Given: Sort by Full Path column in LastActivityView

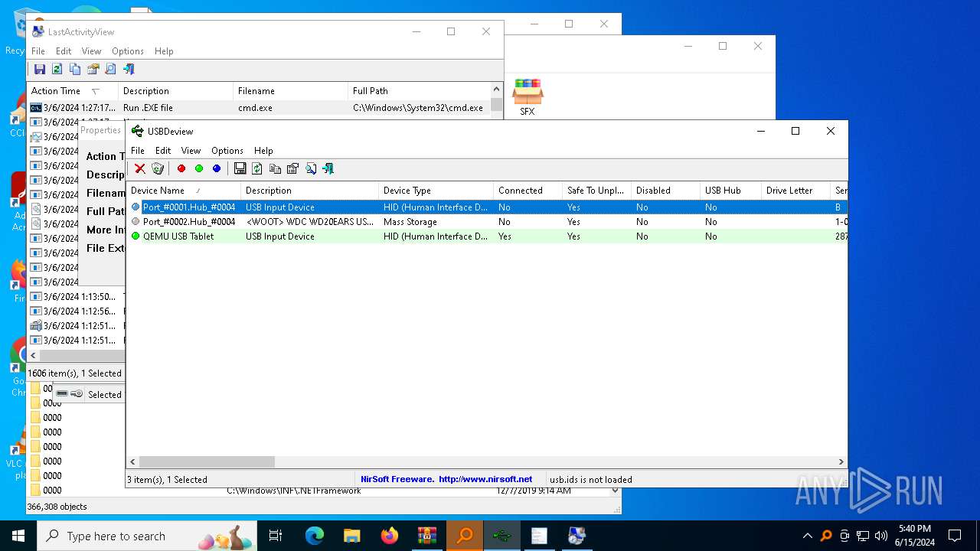Looking at the screenshot, I should tap(420, 91).
